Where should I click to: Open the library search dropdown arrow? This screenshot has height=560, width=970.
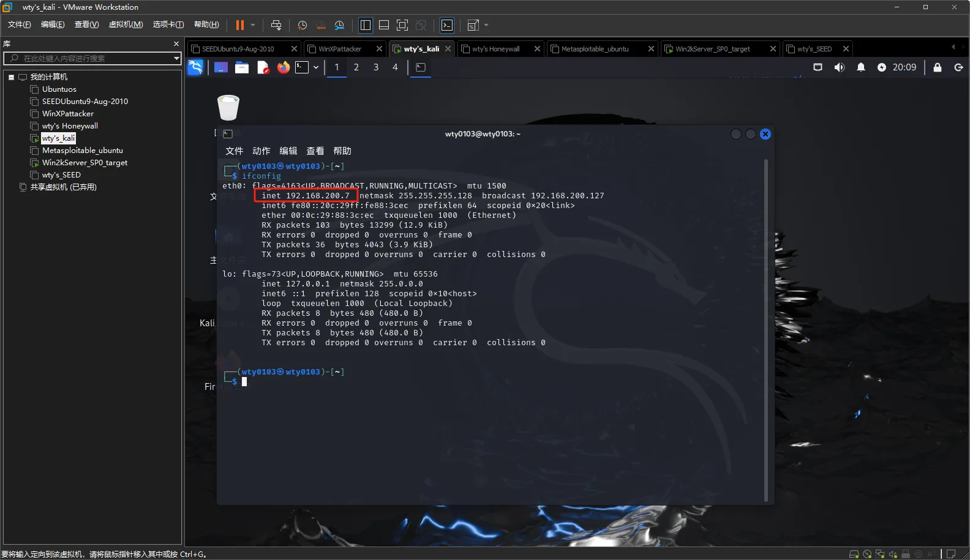[176, 58]
